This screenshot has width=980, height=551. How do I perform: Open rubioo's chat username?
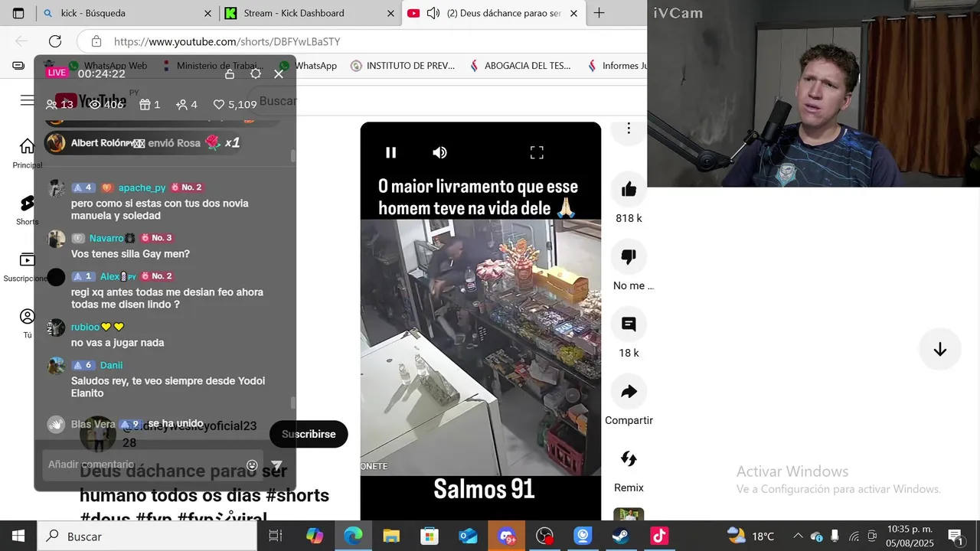pyautogui.click(x=85, y=327)
